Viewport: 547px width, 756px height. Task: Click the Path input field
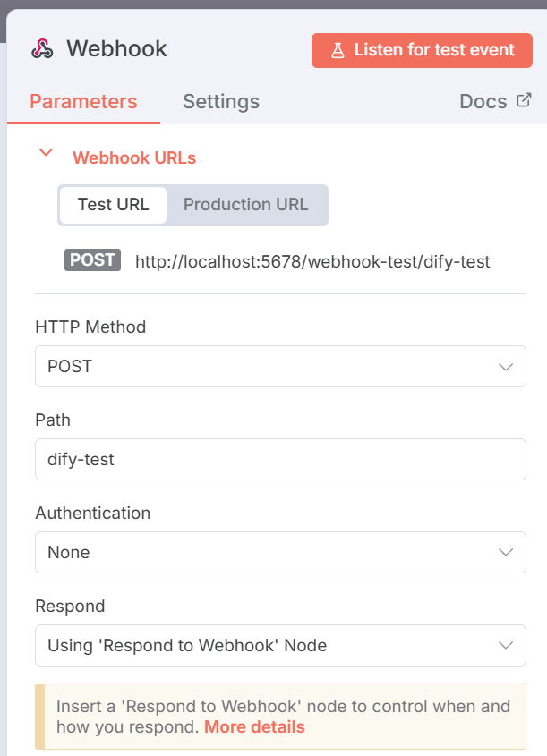tap(280, 460)
